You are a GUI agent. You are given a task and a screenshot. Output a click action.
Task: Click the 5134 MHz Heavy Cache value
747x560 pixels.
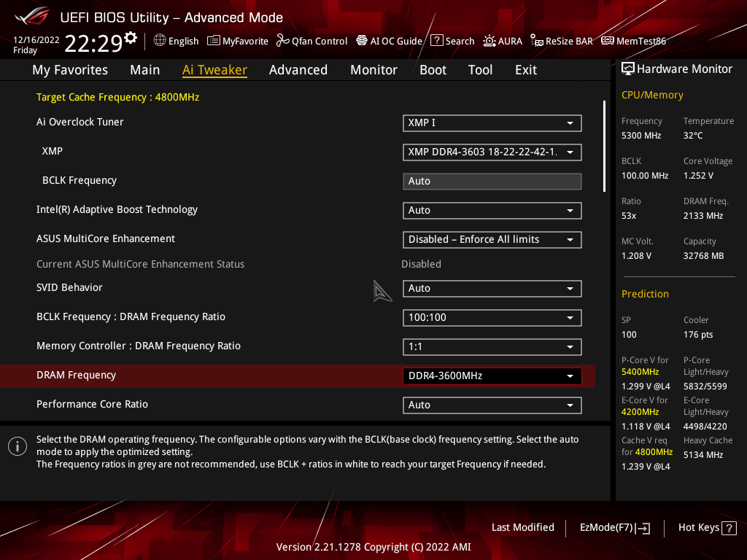[x=703, y=455]
